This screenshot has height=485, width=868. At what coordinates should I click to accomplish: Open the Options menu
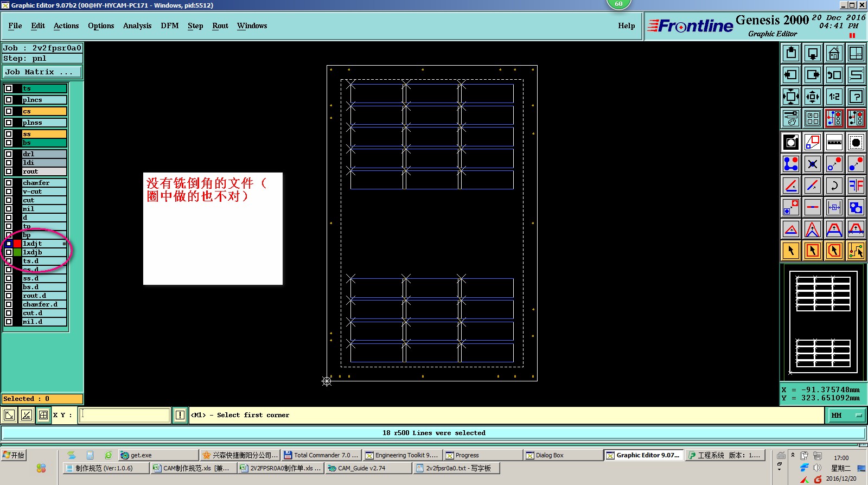(101, 25)
